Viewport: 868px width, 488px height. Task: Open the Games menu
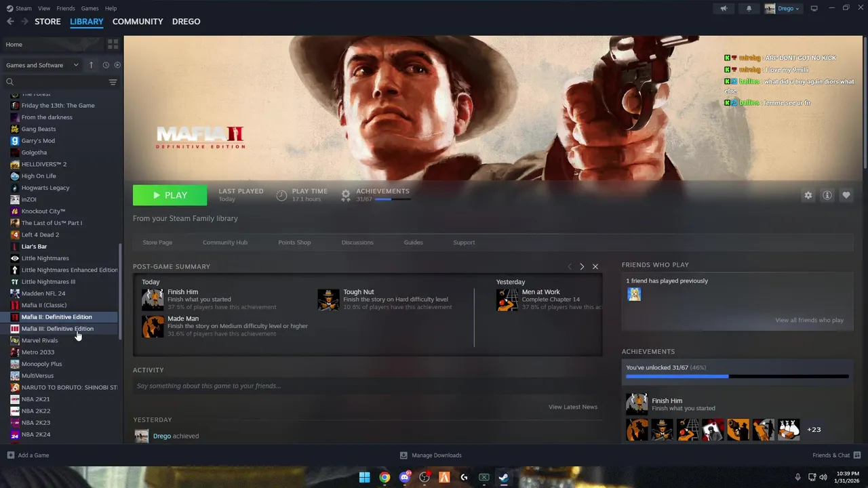pos(90,8)
